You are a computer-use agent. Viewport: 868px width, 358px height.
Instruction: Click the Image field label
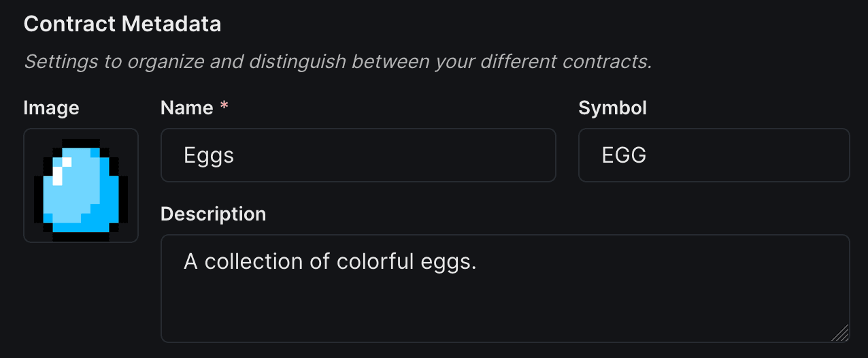[x=51, y=108]
